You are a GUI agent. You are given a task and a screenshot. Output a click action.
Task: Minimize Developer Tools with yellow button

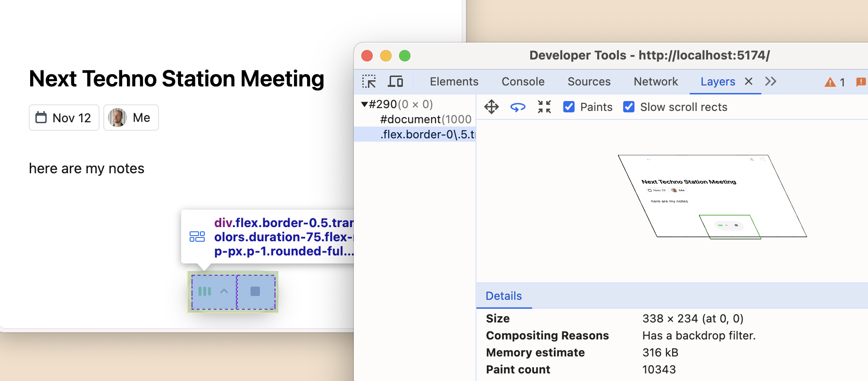coord(386,56)
